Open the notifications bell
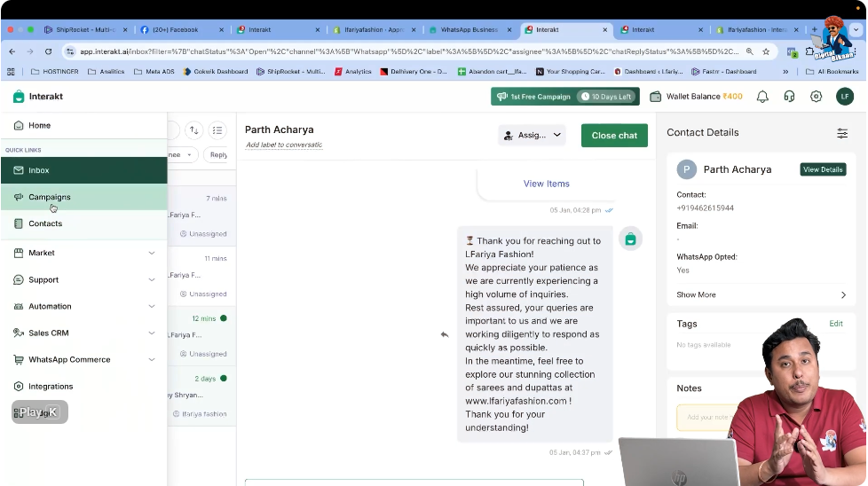Image resolution: width=868 pixels, height=486 pixels. 762,96
